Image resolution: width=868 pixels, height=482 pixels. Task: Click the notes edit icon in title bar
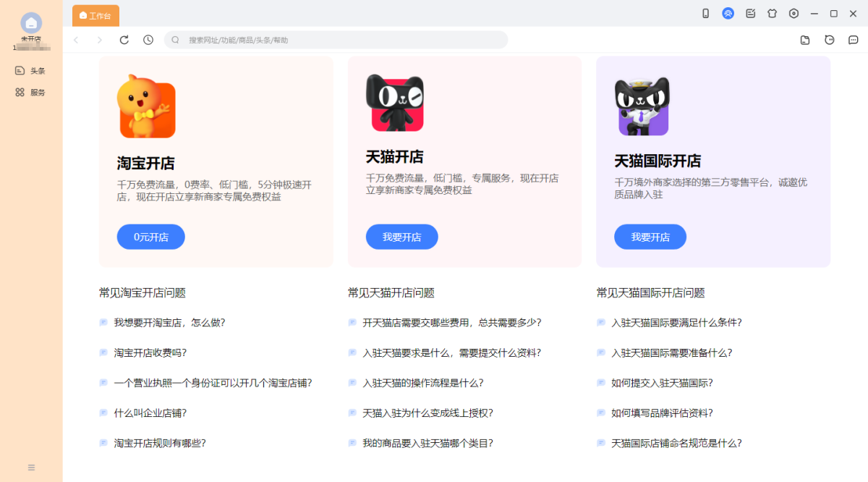tap(750, 14)
